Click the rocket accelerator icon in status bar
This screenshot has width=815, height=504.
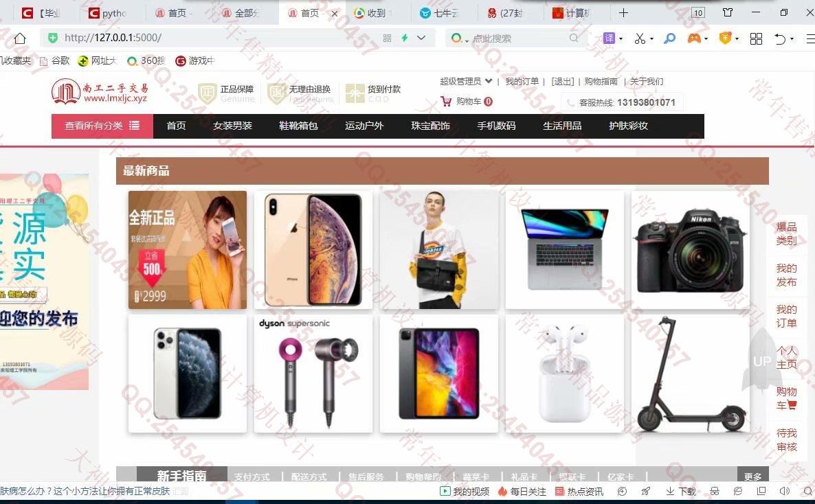pos(646,491)
